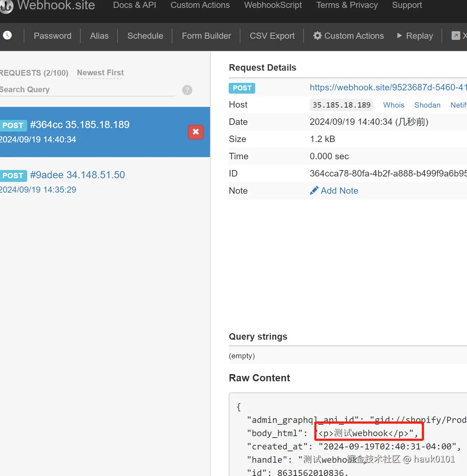Click the Alias toolbar option
The image size is (467, 476).
(99, 36)
